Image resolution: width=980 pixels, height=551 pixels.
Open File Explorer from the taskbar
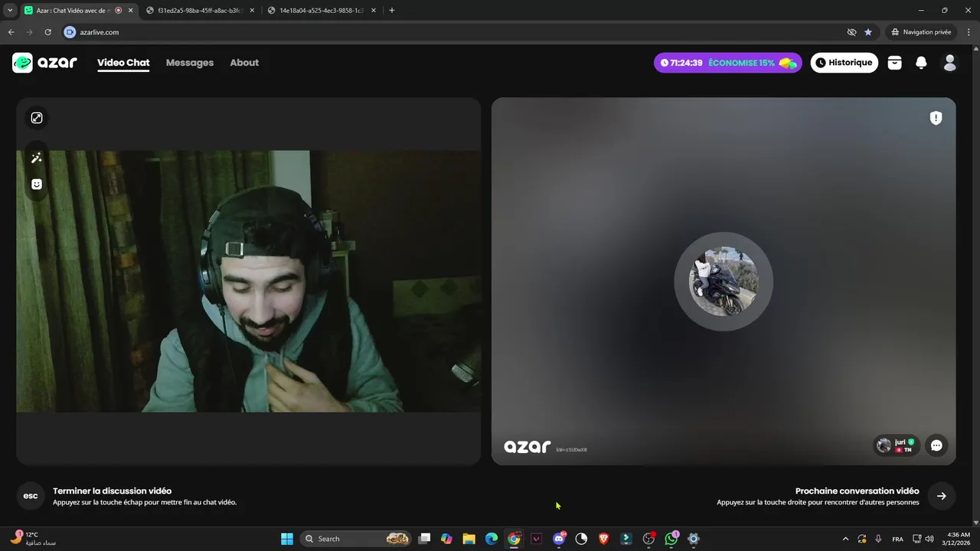(x=469, y=539)
